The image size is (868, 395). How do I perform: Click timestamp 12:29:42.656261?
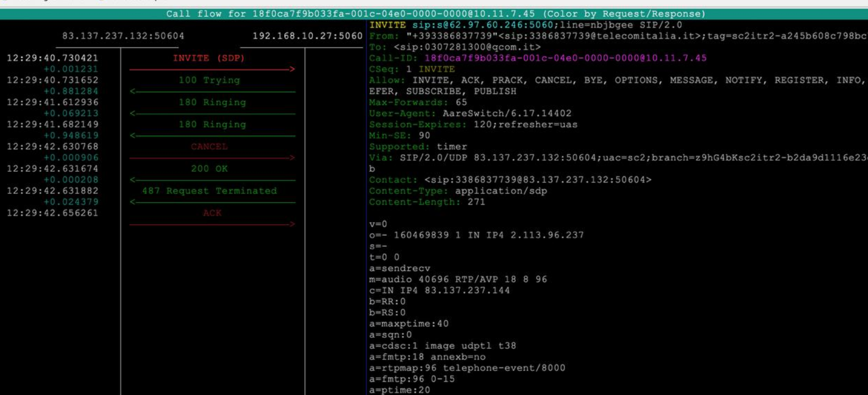(x=52, y=213)
